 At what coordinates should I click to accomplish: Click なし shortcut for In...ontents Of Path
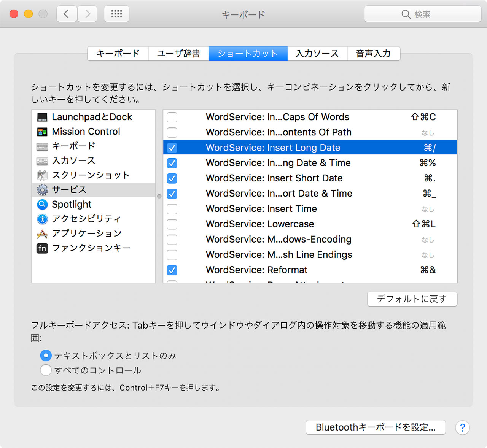(x=428, y=133)
